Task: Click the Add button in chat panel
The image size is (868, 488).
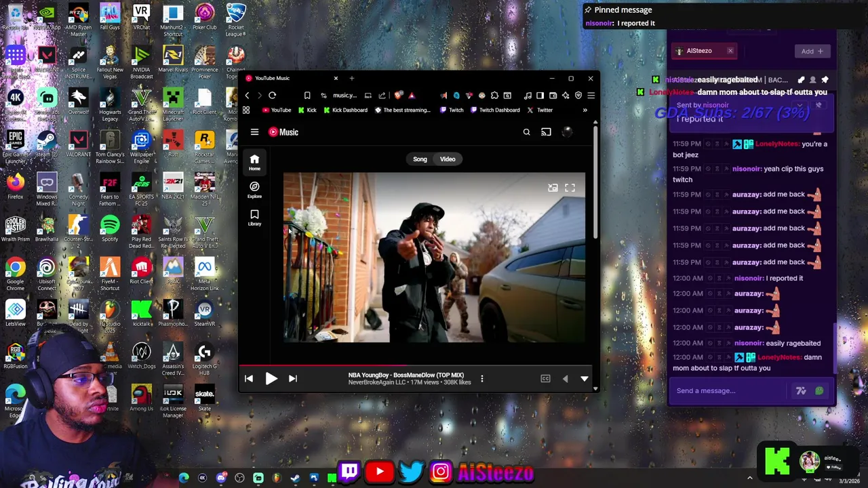Action: 812,52
